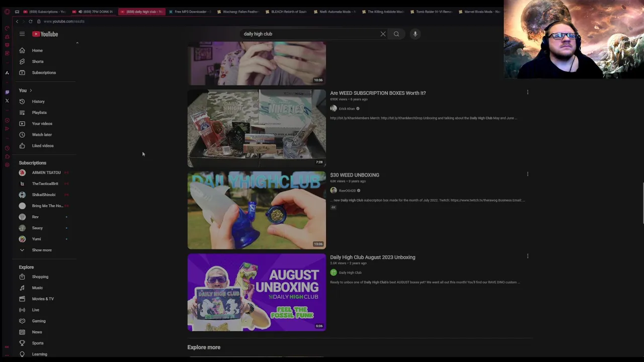Switch to the BLEACH Rebirth of Souls tab
The image size is (644, 362).
click(287, 12)
